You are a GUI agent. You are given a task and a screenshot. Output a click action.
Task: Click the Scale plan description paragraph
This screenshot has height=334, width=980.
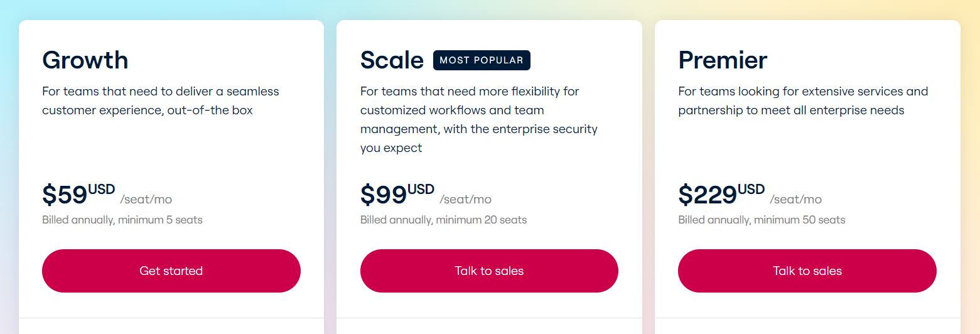coord(478,119)
